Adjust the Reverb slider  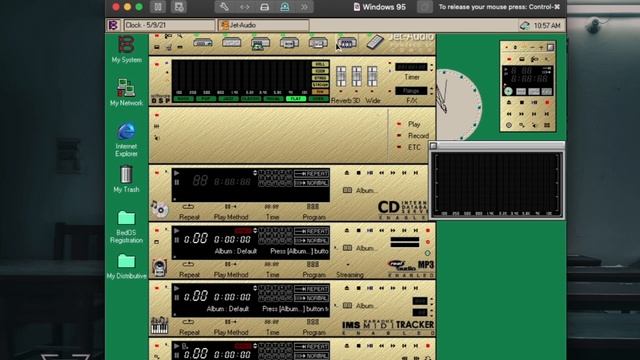341,76
